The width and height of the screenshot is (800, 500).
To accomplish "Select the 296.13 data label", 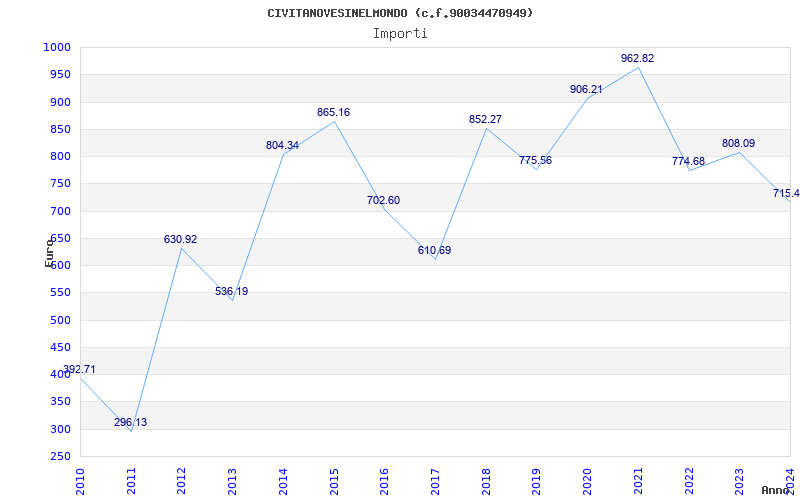I will (130, 422).
